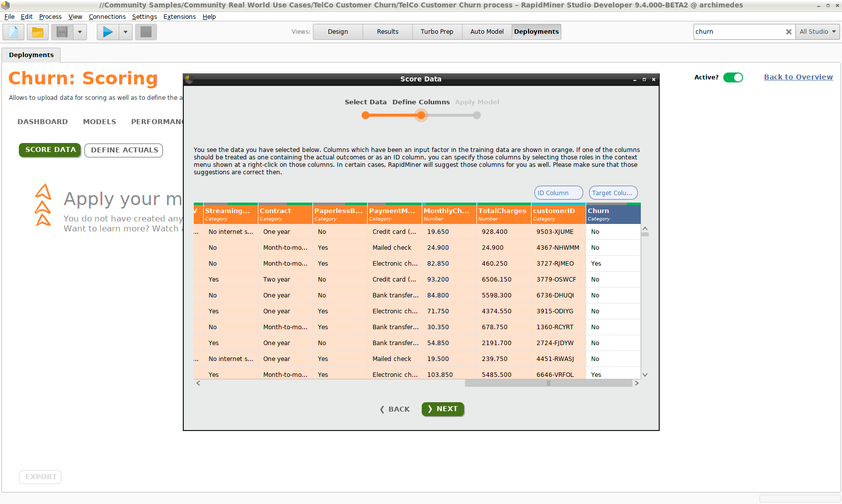Switch to the Turbo Prep view
Screen dimensions: 842x504
437,32
